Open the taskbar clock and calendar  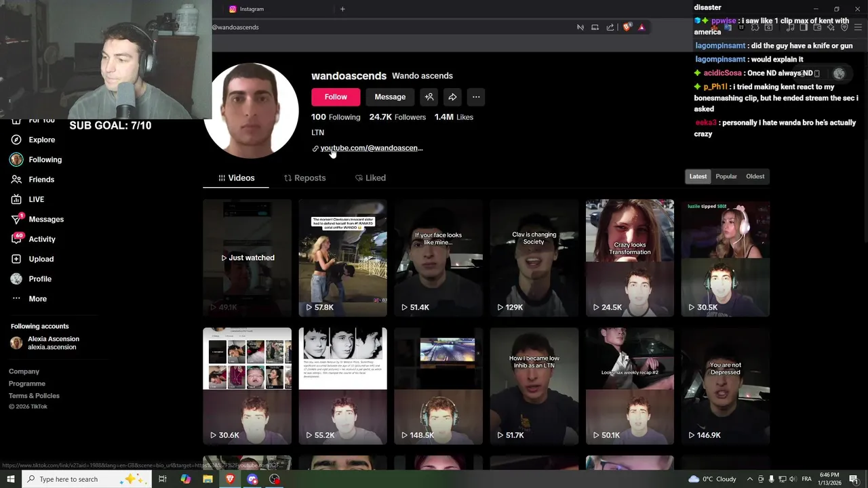[x=829, y=479]
